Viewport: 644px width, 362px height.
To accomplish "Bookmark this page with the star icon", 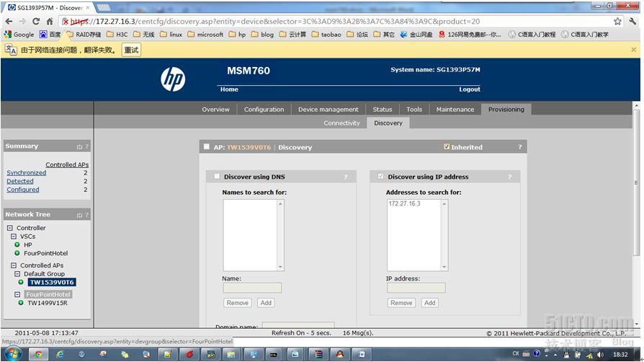I will click(617, 22).
